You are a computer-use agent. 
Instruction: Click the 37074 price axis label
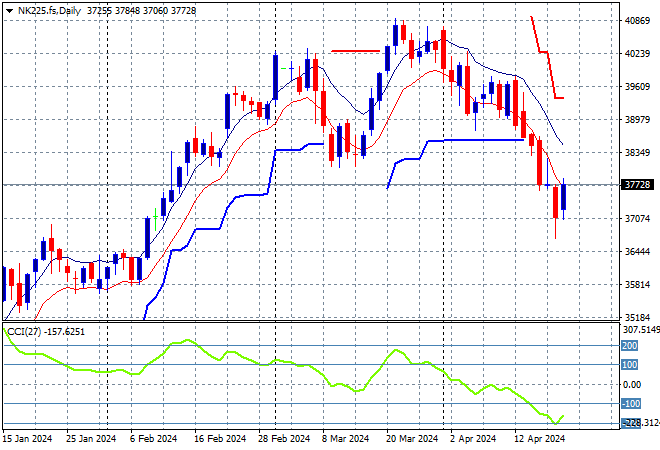point(637,218)
